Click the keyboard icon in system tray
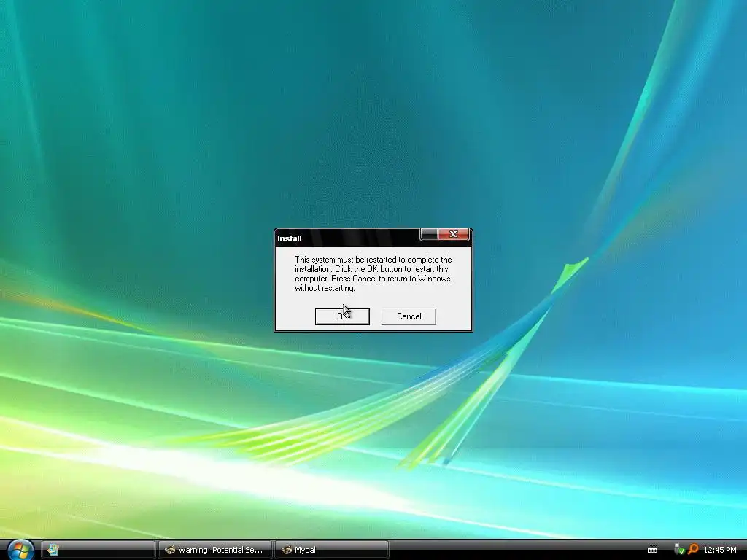Viewport: 747px width, 560px height. 652,550
